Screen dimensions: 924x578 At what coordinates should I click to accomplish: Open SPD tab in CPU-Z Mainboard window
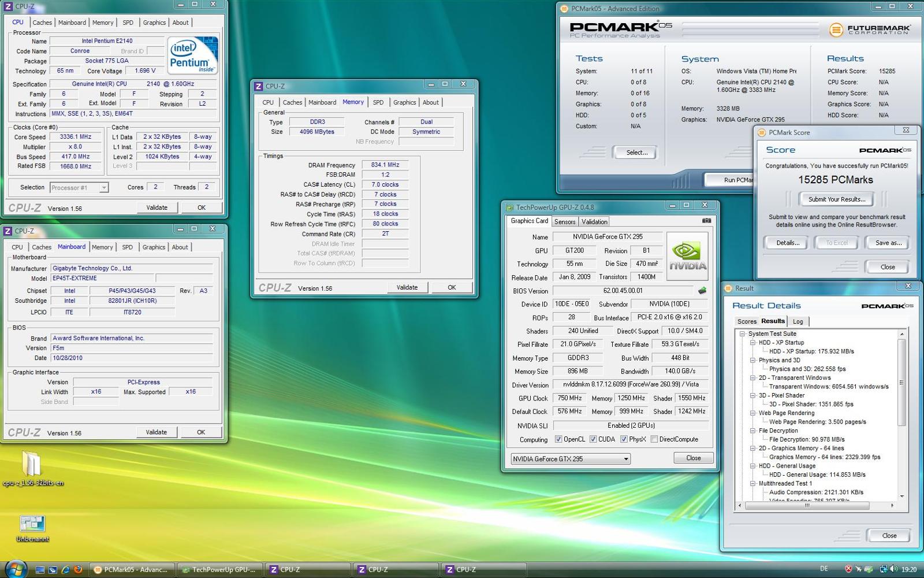pyautogui.click(x=128, y=247)
